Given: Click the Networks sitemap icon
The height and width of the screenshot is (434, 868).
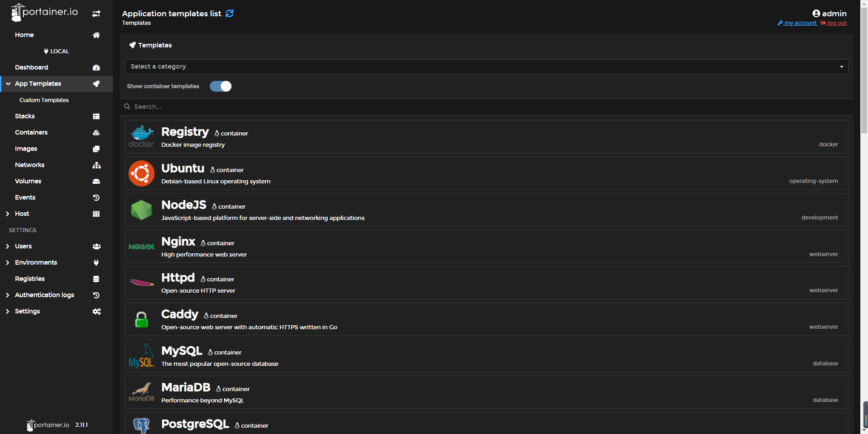Looking at the screenshot, I should pos(96,165).
